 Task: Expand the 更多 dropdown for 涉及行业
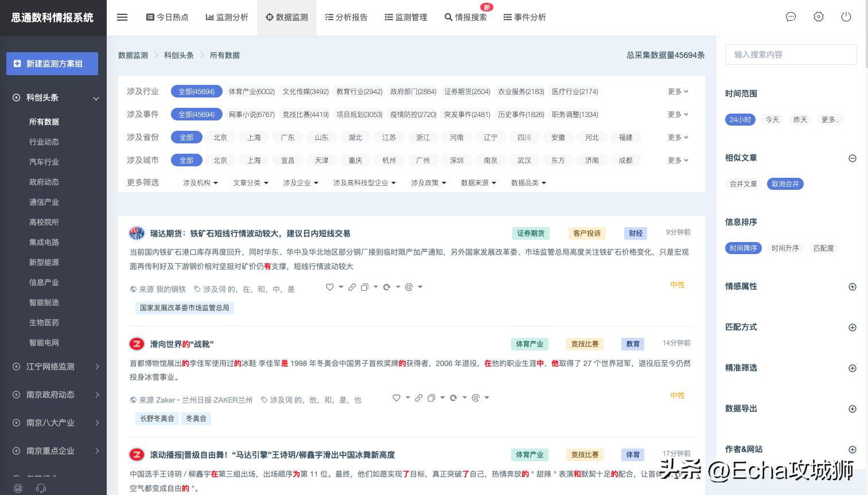[677, 91]
